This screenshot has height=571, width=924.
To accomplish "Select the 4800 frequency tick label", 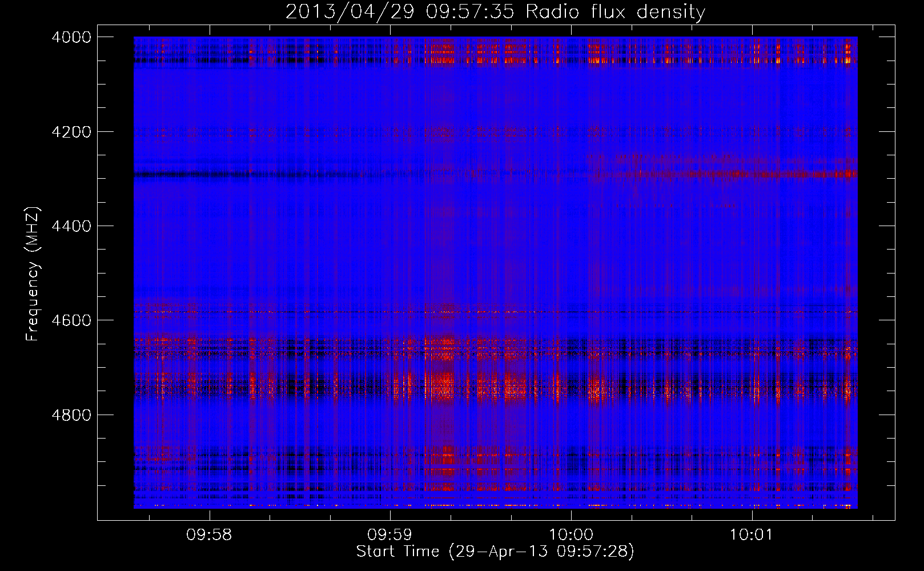I will point(71,415).
